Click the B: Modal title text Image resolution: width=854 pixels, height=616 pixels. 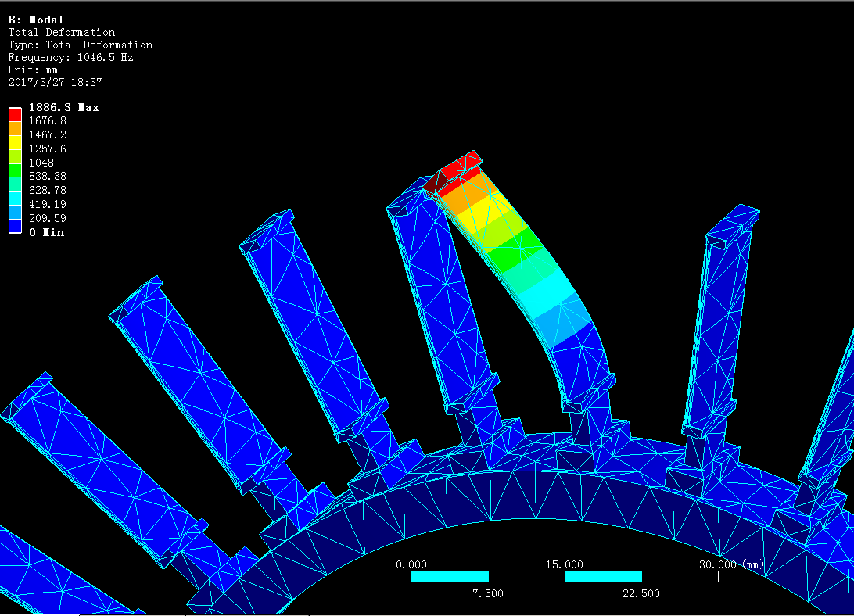36,20
